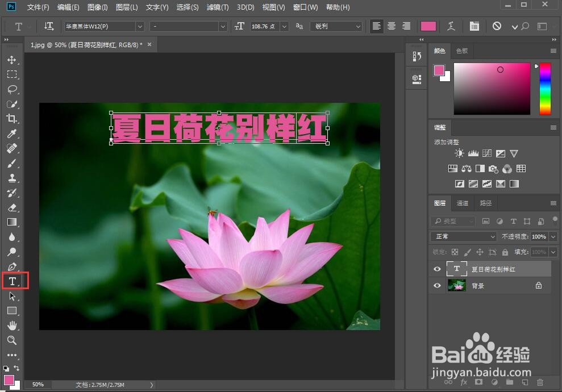Select the Hand tool
The width and height of the screenshot is (562, 392).
click(x=12, y=326)
